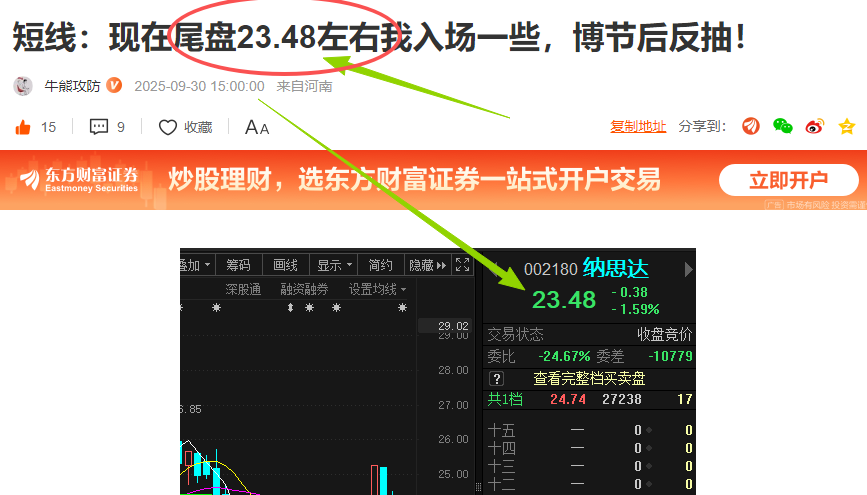Click the 收盘竞价 trading status text
The image size is (867, 495).
665,335
